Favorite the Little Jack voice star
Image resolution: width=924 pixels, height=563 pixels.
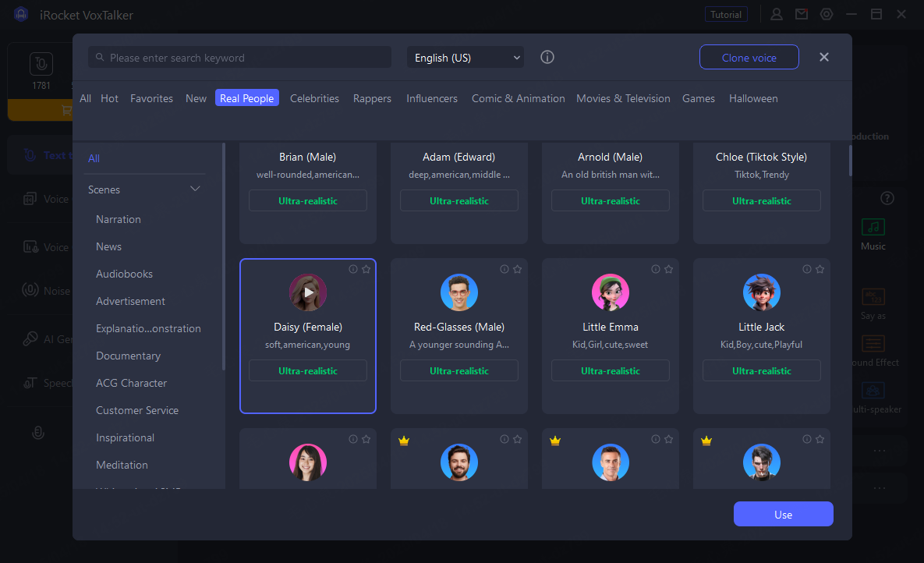point(820,270)
